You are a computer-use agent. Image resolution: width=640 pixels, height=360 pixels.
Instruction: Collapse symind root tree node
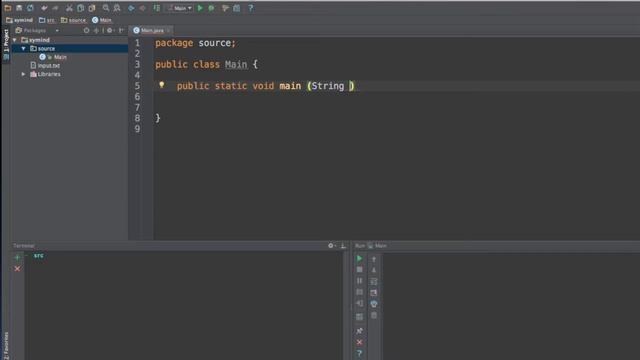click(15, 40)
